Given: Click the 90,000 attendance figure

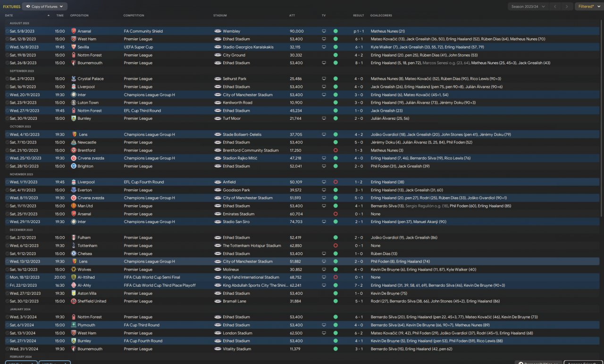Looking at the screenshot, I should coord(297,31).
